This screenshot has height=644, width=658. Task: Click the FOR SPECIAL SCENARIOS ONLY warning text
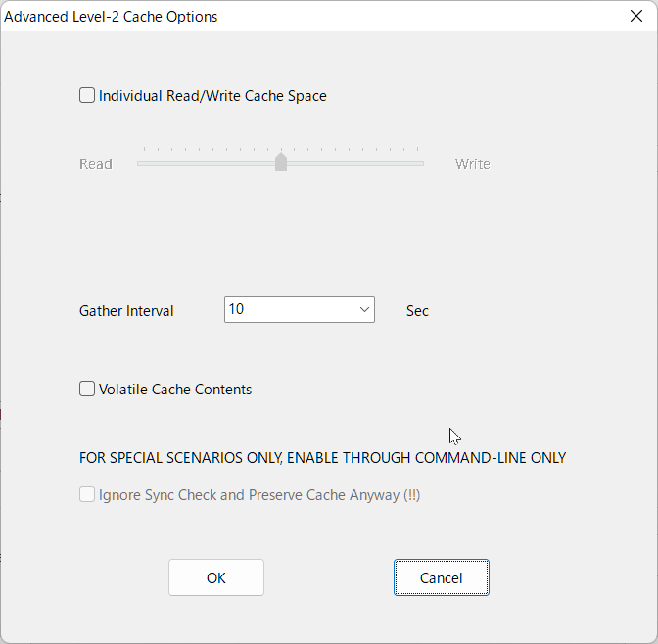click(x=323, y=458)
